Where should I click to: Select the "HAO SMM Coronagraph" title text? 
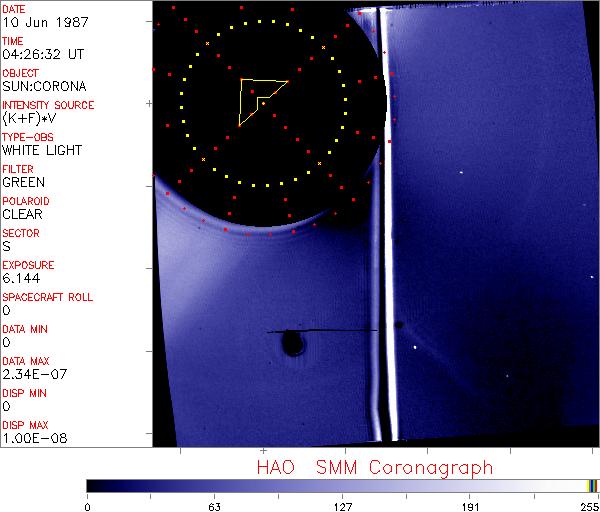tap(375, 467)
